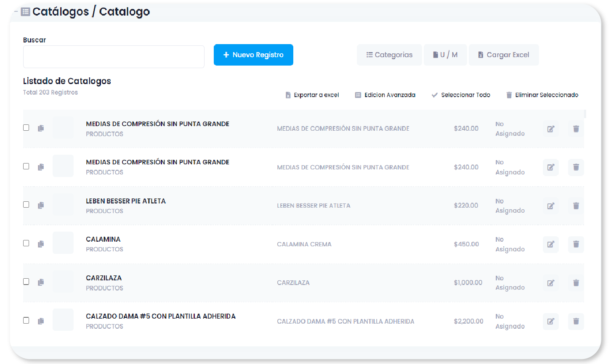This screenshot has height=364, width=611.
Task: Select the CARZILAZA row checkbox
Action: [26, 282]
